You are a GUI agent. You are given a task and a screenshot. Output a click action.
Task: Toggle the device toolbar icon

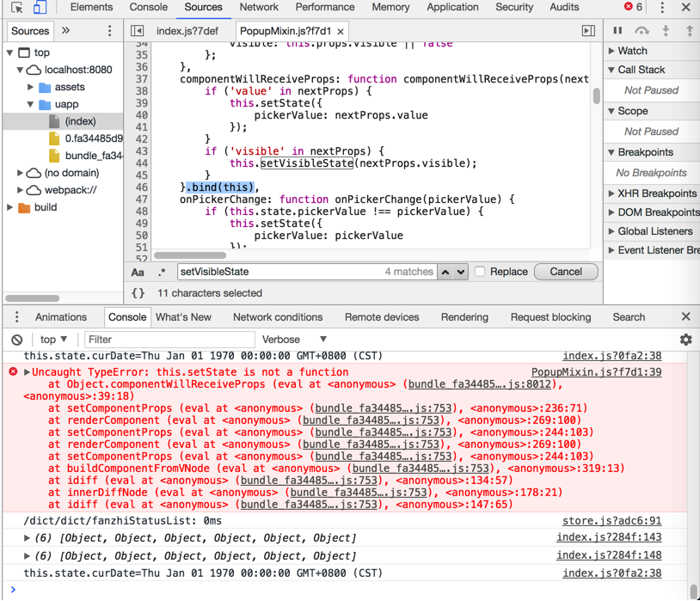point(40,7)
